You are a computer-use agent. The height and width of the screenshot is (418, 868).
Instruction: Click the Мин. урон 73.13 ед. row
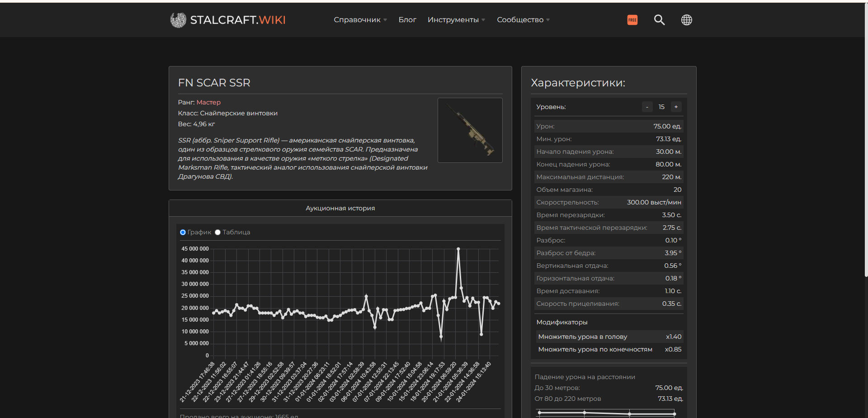coord(609,139)
